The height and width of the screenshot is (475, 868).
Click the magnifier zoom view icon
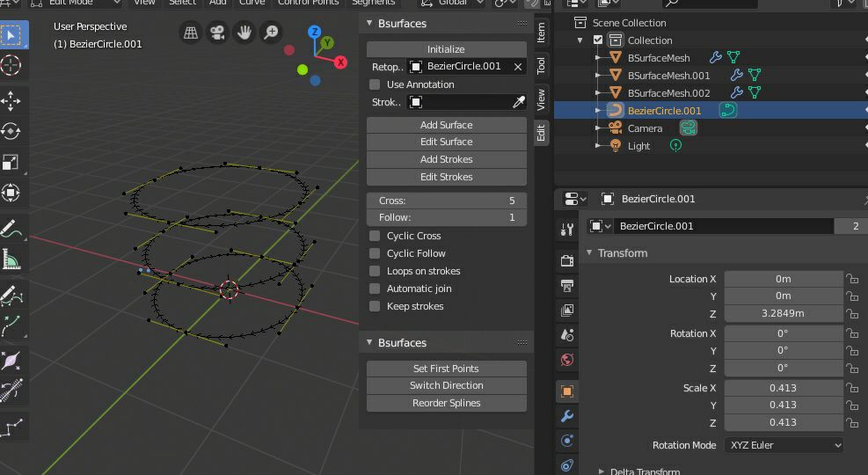coord(271,33)
